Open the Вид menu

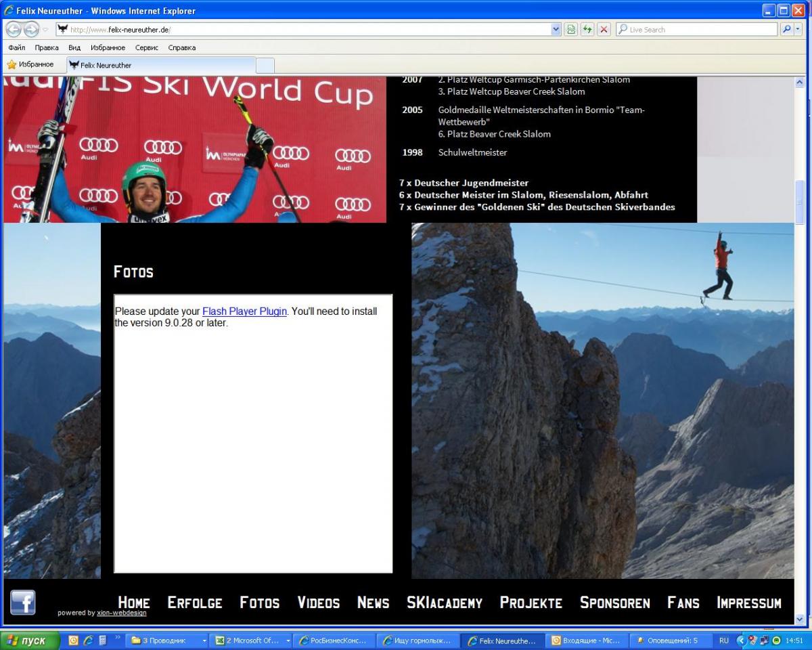(x=74, y=47)
